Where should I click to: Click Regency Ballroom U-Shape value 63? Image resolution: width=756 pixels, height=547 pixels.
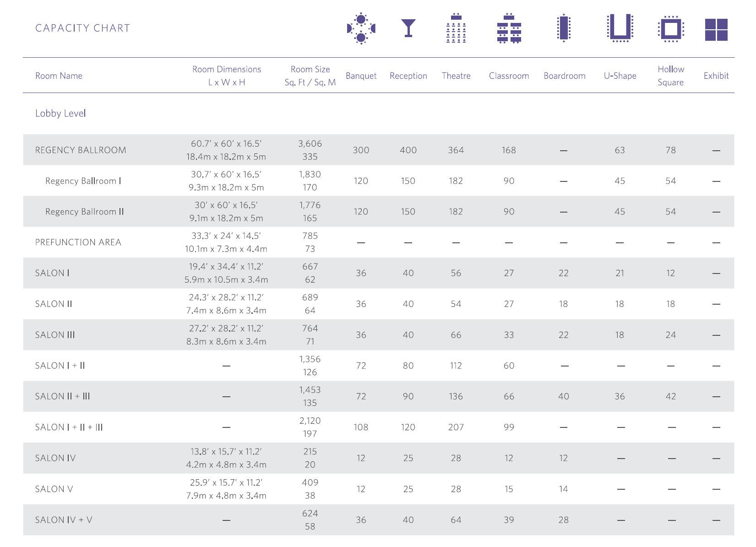620,150
